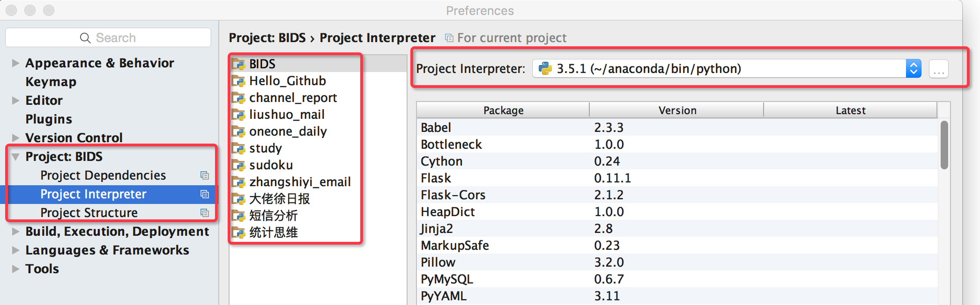Click the BIDS project folder icon
Viewport: 980px width, 305px height.
[238, 64]
